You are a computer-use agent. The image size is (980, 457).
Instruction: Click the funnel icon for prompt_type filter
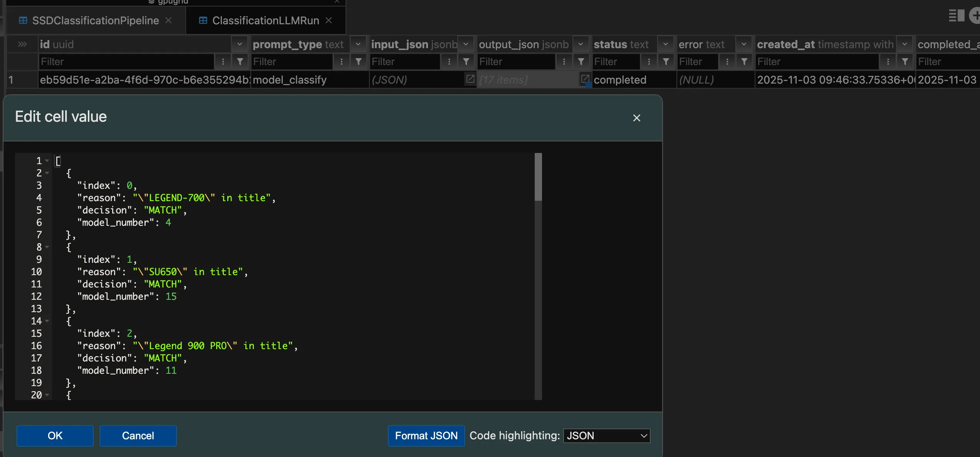pos(358,62)
